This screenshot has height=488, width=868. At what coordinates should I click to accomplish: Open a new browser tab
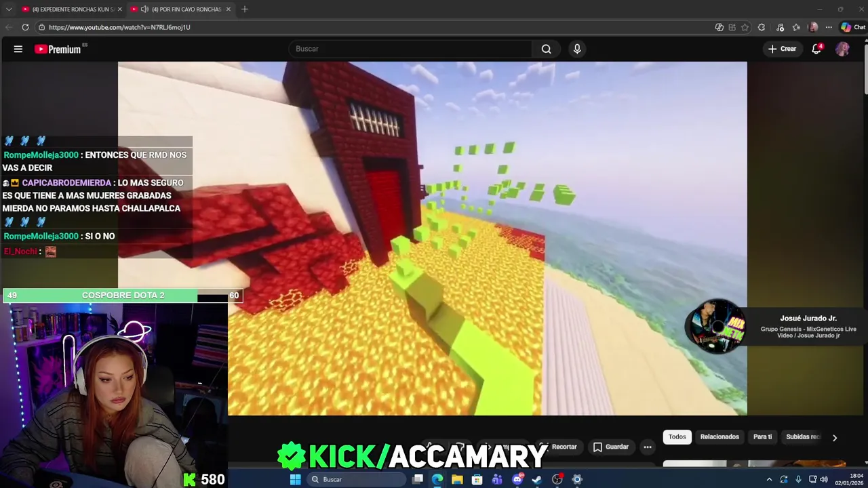[x=245, y=9]
